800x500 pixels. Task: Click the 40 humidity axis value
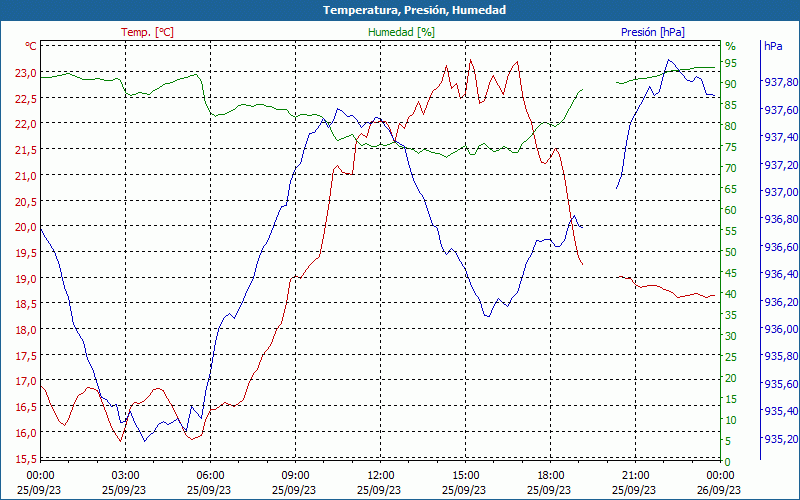[731, 294]
